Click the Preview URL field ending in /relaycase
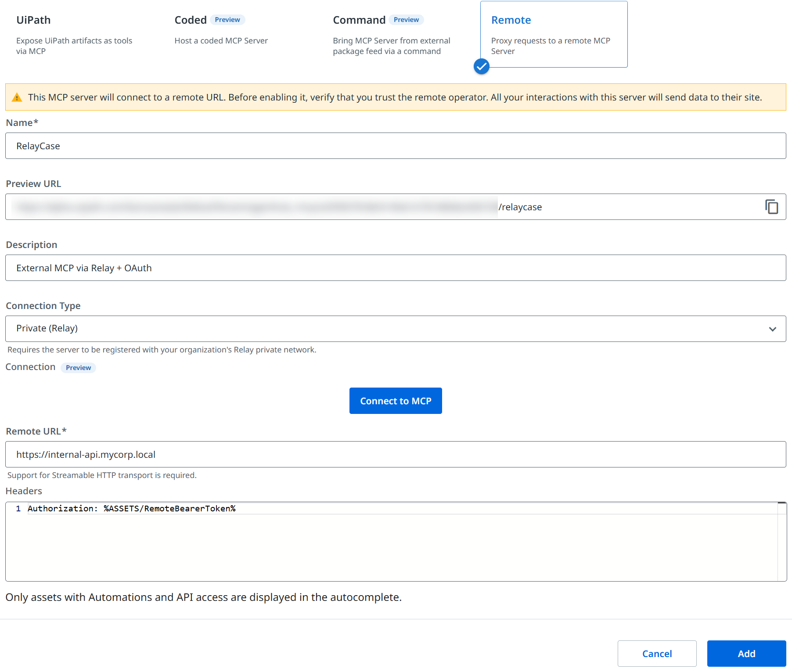Viewport: 792px width, 672px height. 396,207
